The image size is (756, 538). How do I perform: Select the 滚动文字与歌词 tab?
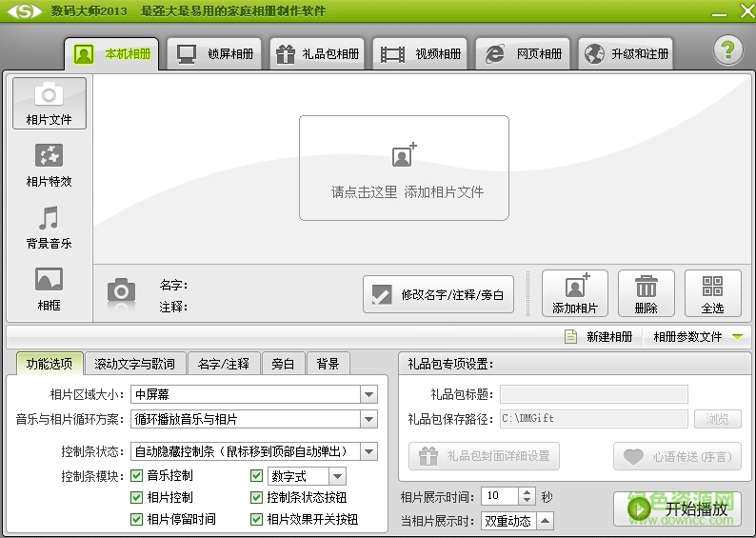coord(135,364)
